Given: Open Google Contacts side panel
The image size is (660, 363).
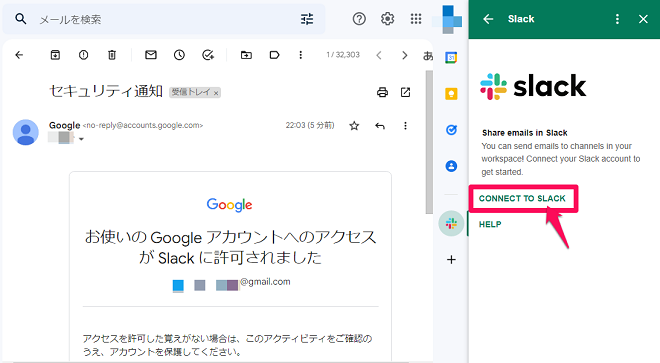Looking at the screenshot, I should 451,166.
